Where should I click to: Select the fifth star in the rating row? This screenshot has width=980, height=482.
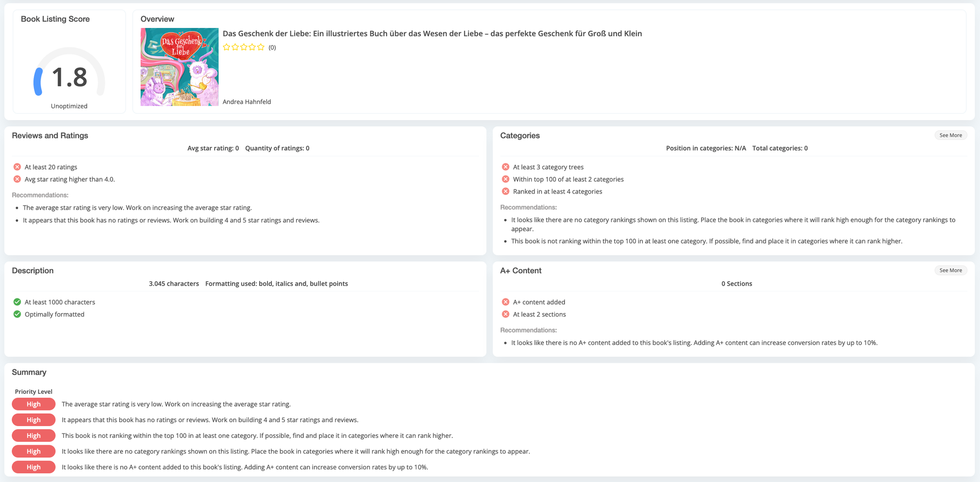[x=259, y=47]
